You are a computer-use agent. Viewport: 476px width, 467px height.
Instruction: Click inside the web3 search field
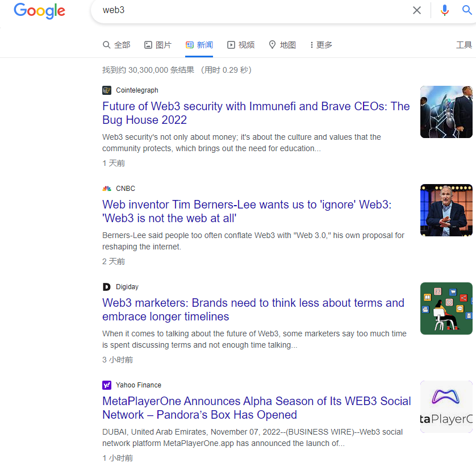point(250,10)
